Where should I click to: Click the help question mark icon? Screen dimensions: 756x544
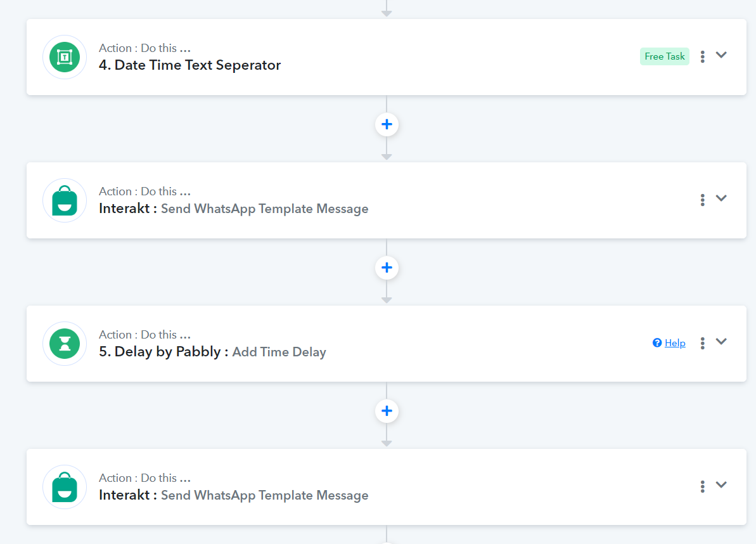(x=657, y=343)
